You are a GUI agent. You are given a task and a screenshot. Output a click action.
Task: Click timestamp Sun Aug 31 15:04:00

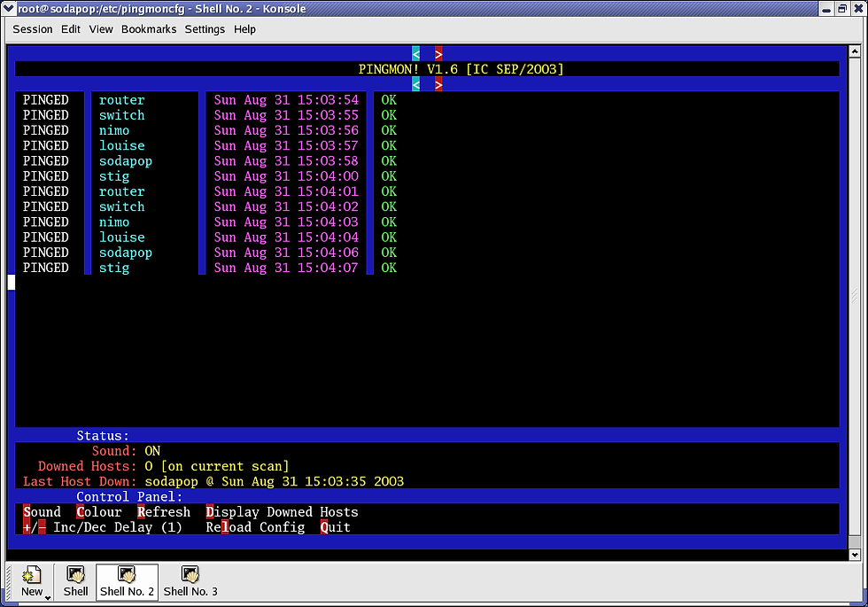tap(286, 176)
